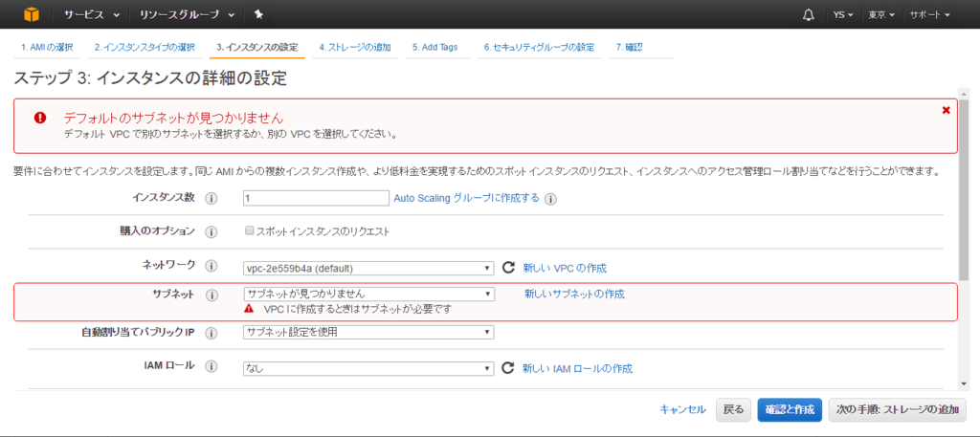The image size is (980, 437).
Task: Go to step 5. Add Tags
Action: (x=435, y=48)
